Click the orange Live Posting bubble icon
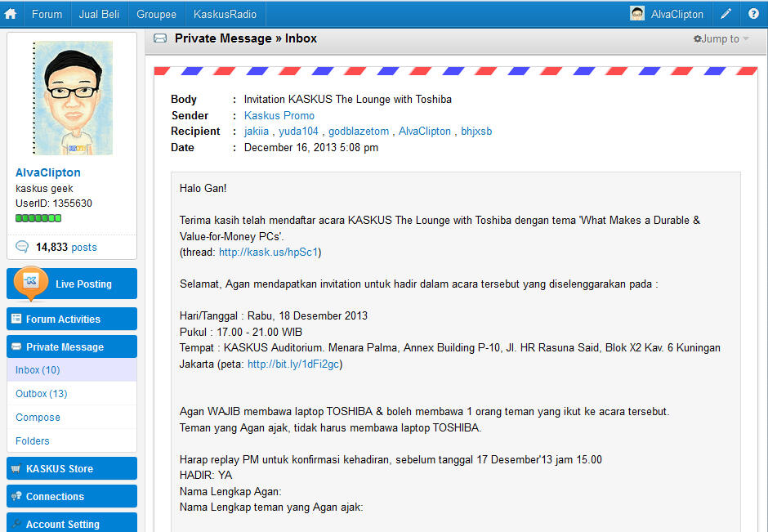 [x=31, y=283]
